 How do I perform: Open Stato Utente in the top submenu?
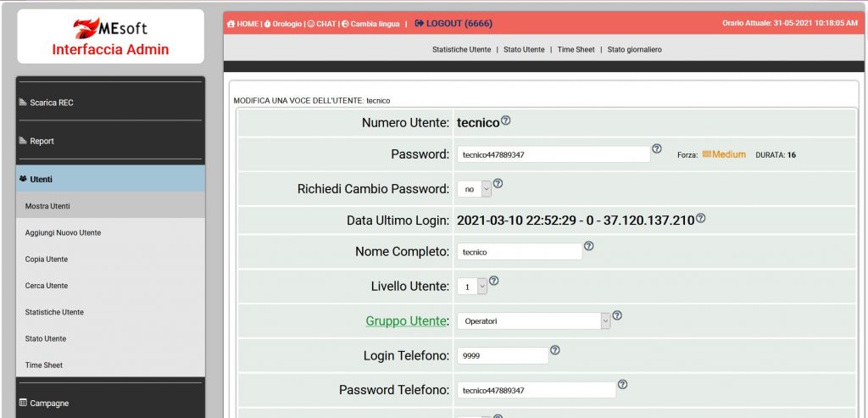coord(524,49)
